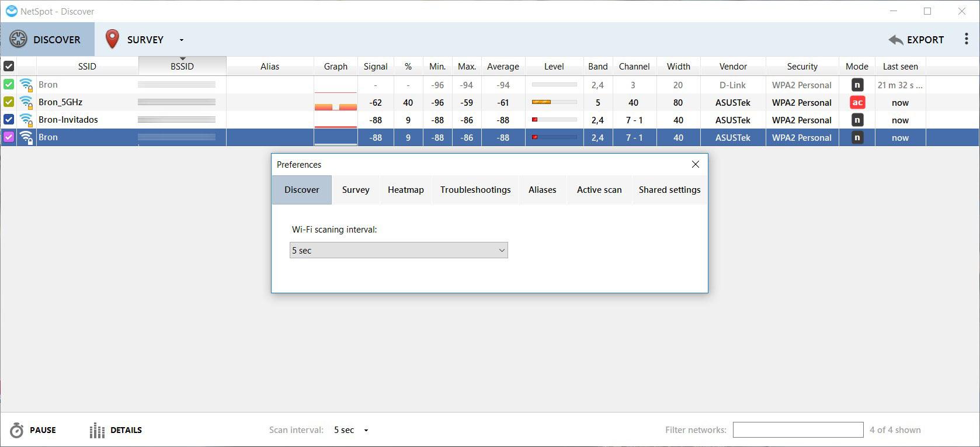The width and height of the screenshot is (980, 447).
Task: Focus the Filter networks input field
Action: tap(798, 430)
